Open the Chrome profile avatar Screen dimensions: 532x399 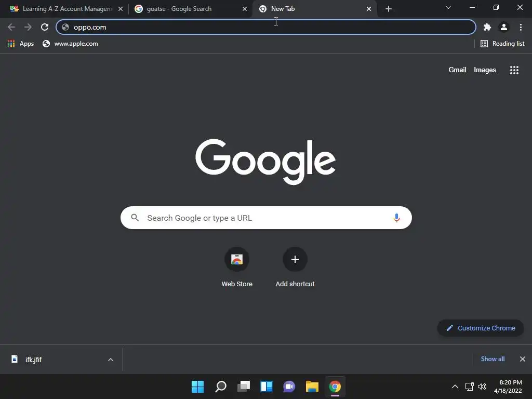[x=504, y=27]
